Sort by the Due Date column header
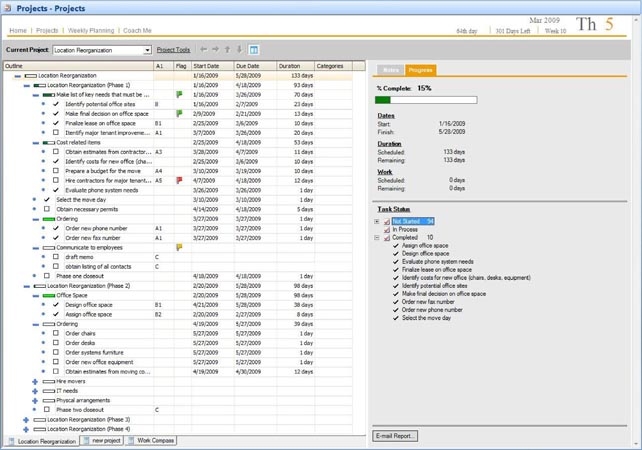Screen dimensions: 642x450 (255, 66)
